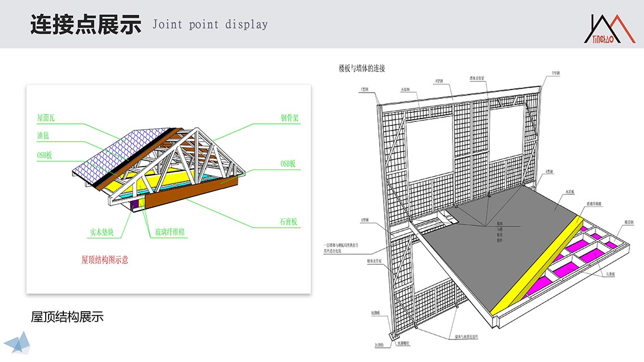Click the heading 楼板与墙体的连接
644x362 pixels.
(x=362, y=68)
